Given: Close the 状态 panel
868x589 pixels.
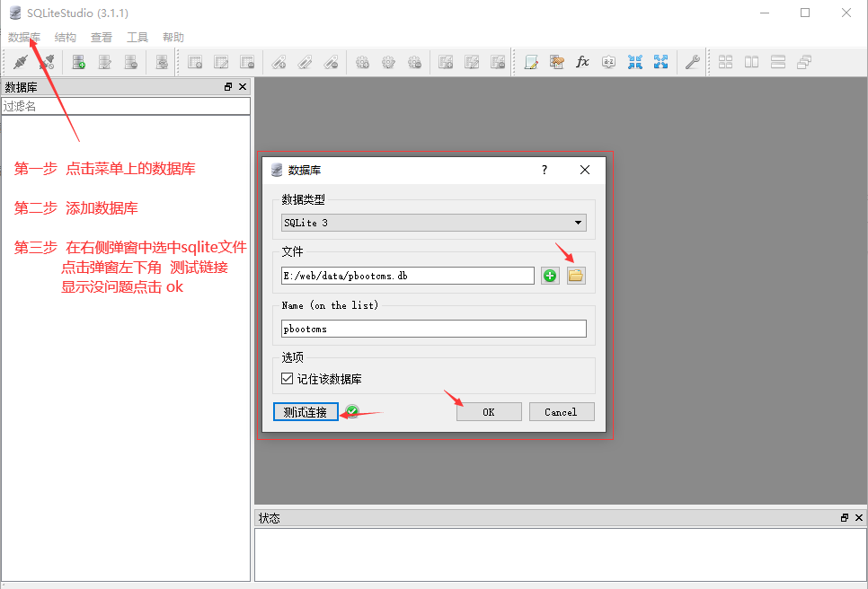Looking at the screenshot, I should (859, 518).
